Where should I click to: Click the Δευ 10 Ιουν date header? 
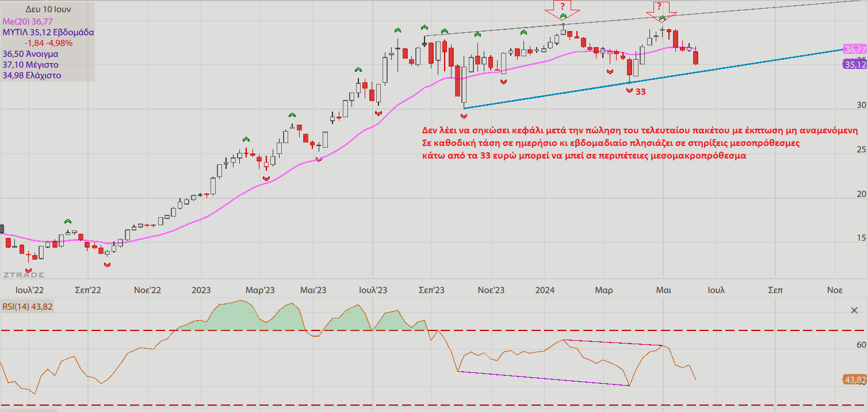[48, 10]
